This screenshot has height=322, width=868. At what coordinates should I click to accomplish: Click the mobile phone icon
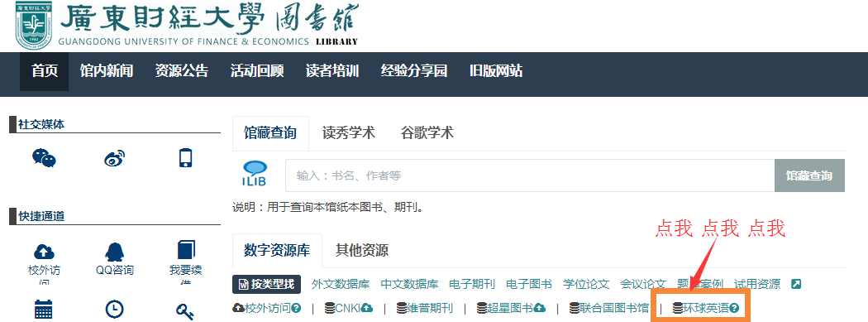(185, 158)
